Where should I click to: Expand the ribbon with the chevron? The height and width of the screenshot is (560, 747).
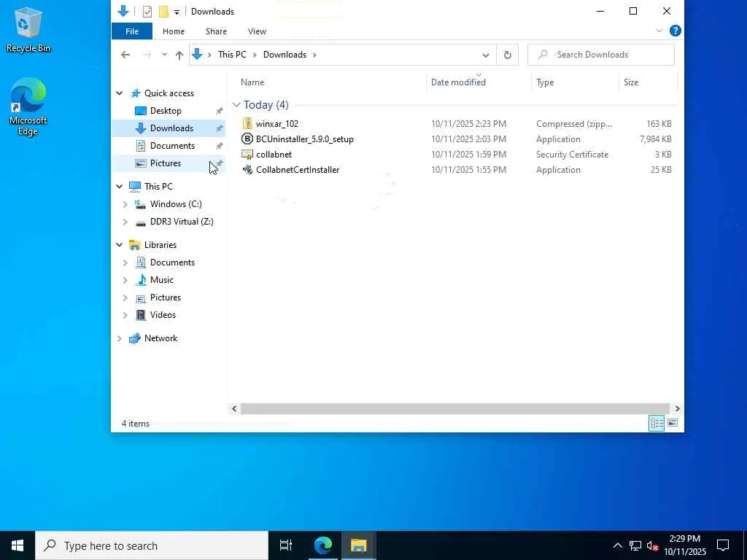point(659,31)
